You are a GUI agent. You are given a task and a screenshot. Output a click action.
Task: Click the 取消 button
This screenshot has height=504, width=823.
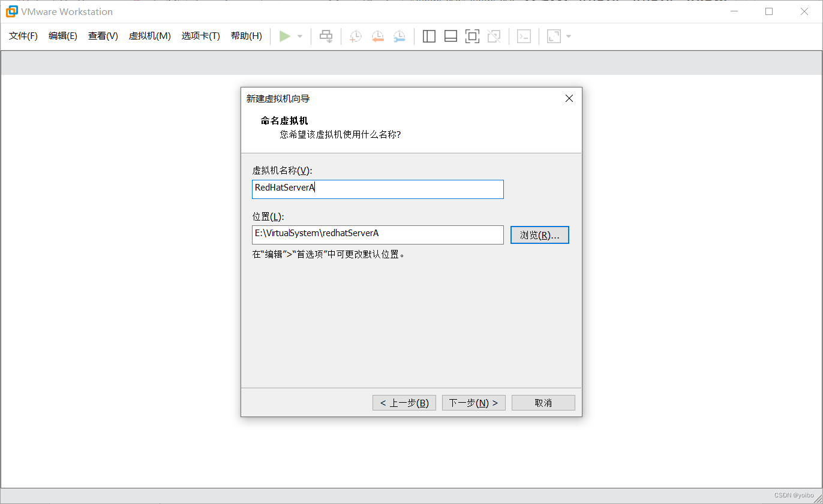(x=543, y=403)
